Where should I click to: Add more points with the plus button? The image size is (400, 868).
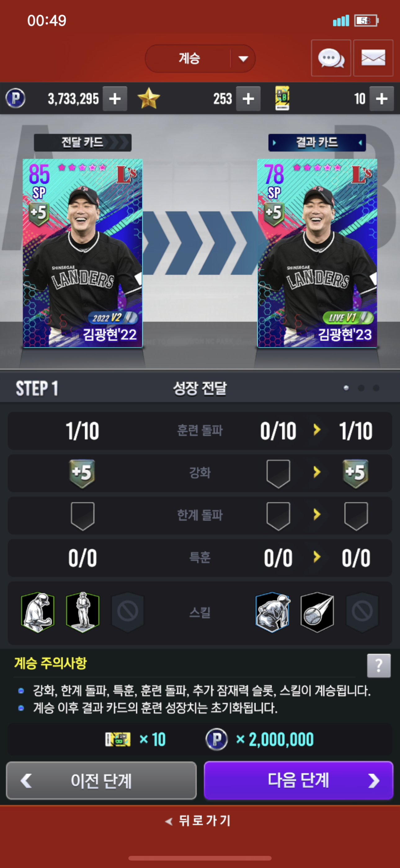click(x=115, y=99)
